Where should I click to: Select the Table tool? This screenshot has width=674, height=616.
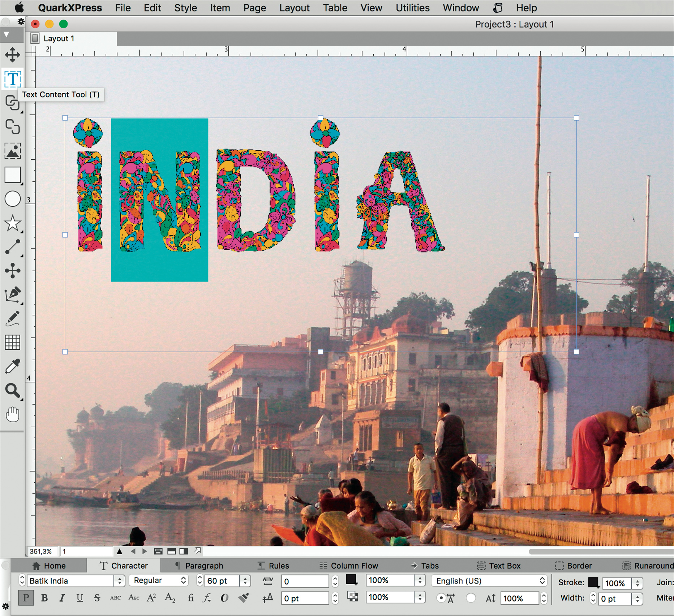click(12, 342)
